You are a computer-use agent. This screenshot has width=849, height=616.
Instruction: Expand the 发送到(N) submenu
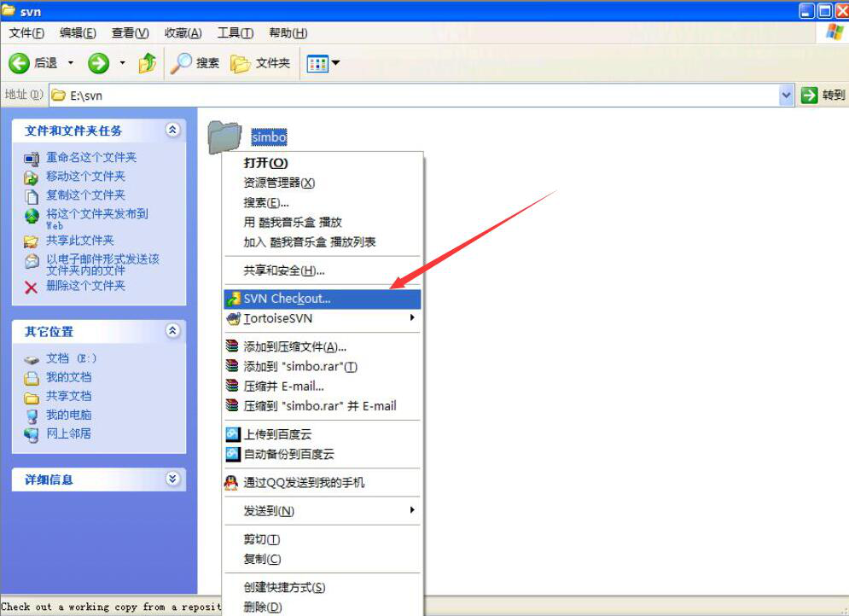pyautogui.click(x=412, y=510)
